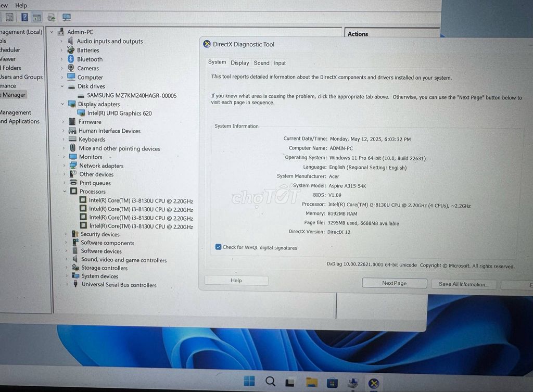
Task: Open Microsoft Store from taskbar
Action: coord(332,383)
